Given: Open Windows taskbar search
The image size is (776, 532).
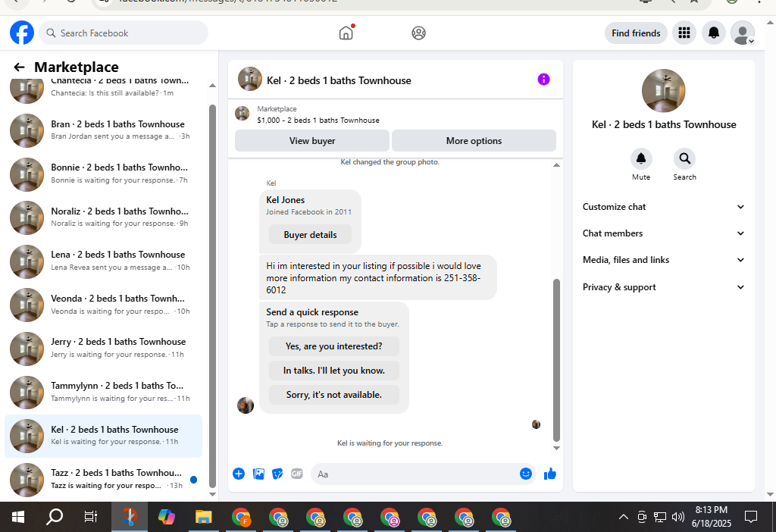Looking at the screenshot, I should [x=55, y=517].
